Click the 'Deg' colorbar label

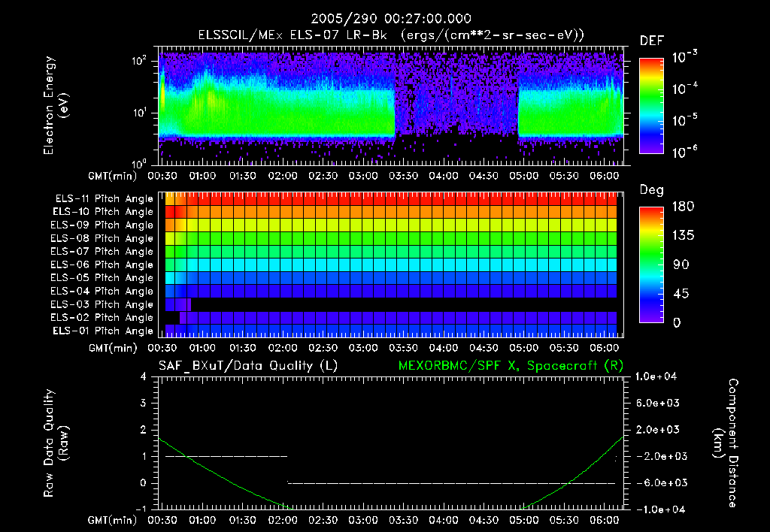click(x=652, y=190)
